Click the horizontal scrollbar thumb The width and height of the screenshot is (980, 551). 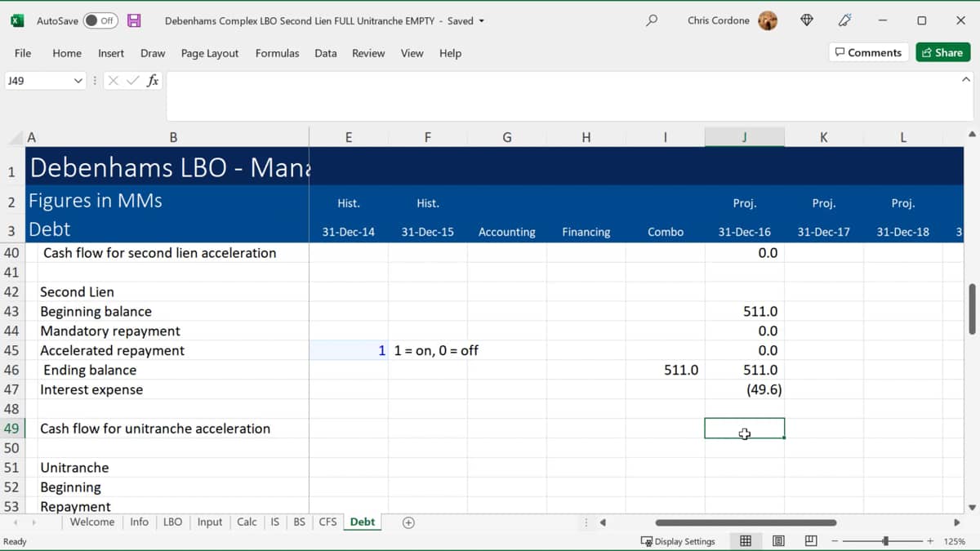[746, 522]
